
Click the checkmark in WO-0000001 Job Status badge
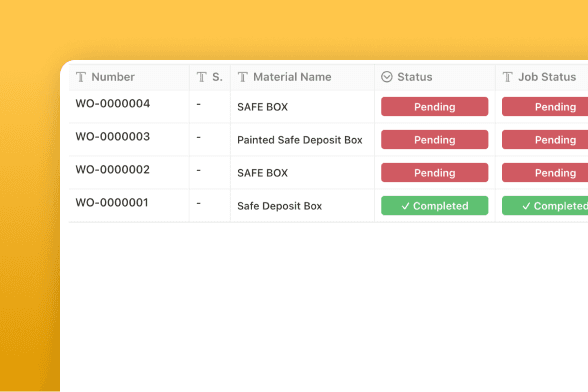[x=526, y=206]
